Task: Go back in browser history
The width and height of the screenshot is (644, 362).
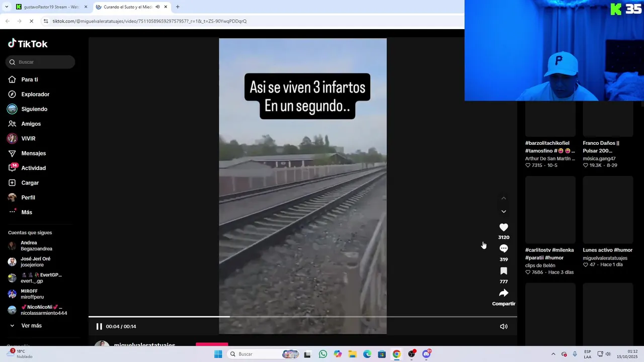Action: (7, 21)
